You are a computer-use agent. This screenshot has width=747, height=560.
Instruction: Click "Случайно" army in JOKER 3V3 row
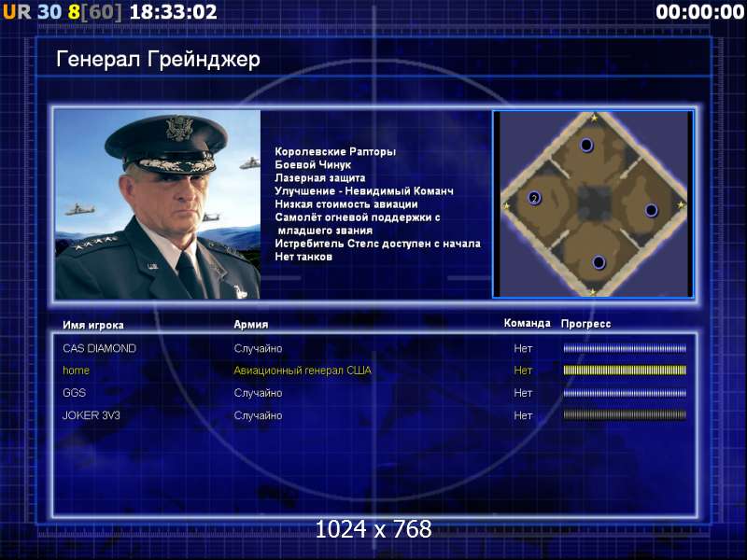(x=259, y=415)
